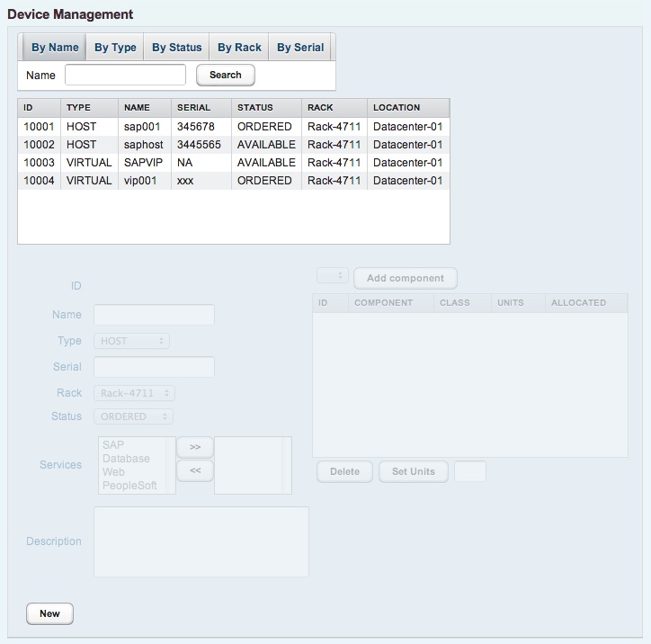
Task: Expand the Type dropdown showing HOST
Action: click(x=131, y=341)
